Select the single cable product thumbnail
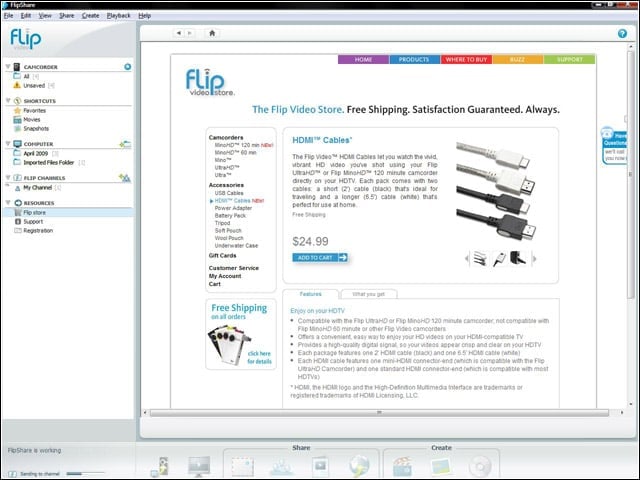This screenshot has width=640, height=480. click(x=499, y=259)
